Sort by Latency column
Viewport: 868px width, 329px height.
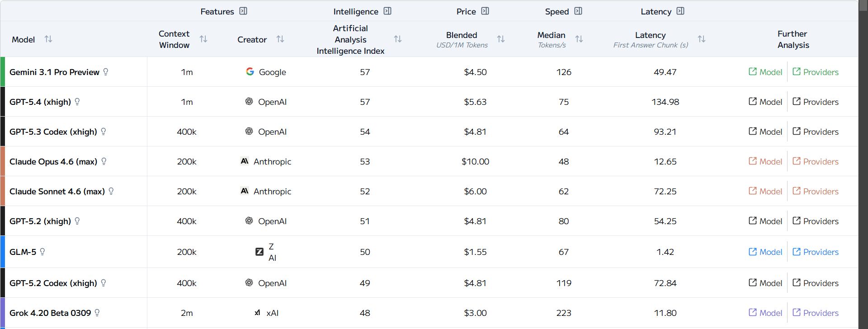click(x=702, y=39)
